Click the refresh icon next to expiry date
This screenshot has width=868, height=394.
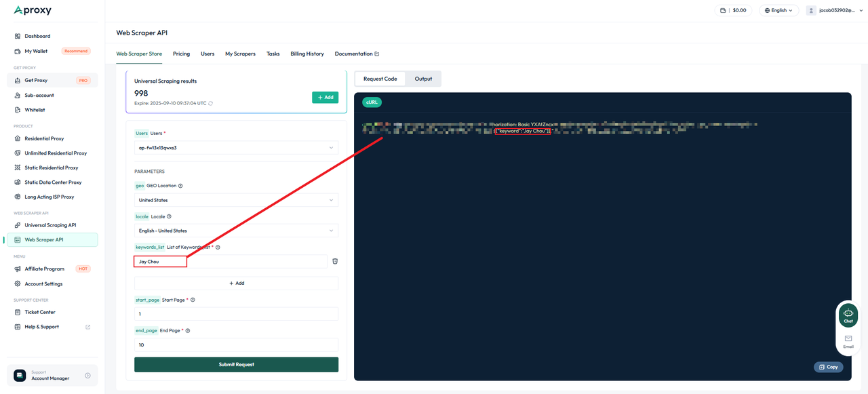(x=210, y=103)
